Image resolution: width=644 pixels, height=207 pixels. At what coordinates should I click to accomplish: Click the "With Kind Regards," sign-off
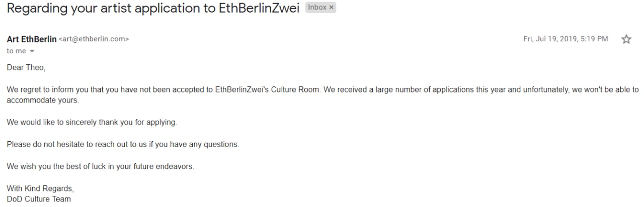40,189
